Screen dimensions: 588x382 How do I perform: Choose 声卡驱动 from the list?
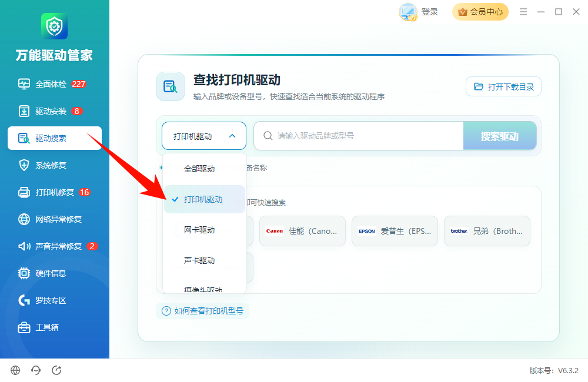coord(205,260)
